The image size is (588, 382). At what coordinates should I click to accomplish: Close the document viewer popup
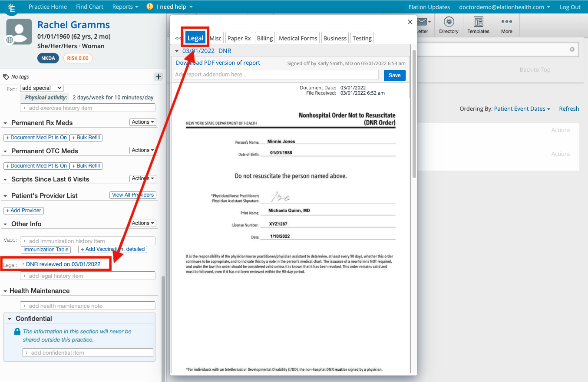tap(410, 22)
